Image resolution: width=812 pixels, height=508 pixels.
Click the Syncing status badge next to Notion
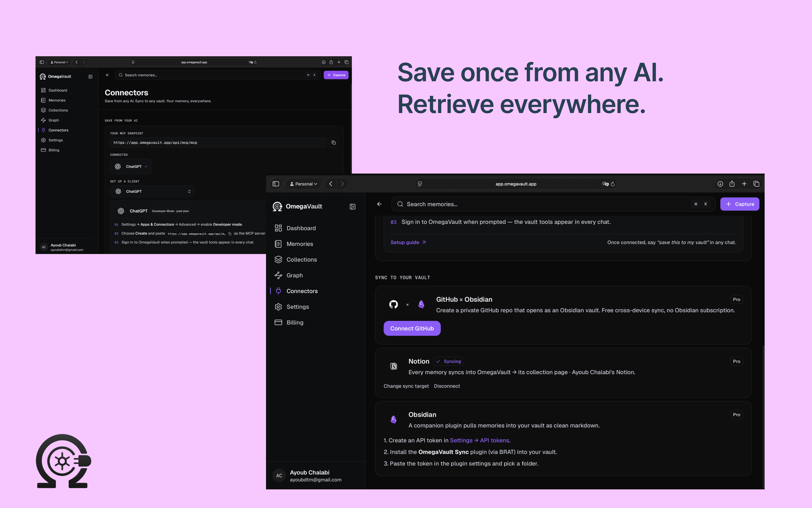pyautogui.click(x=448, y=361)
